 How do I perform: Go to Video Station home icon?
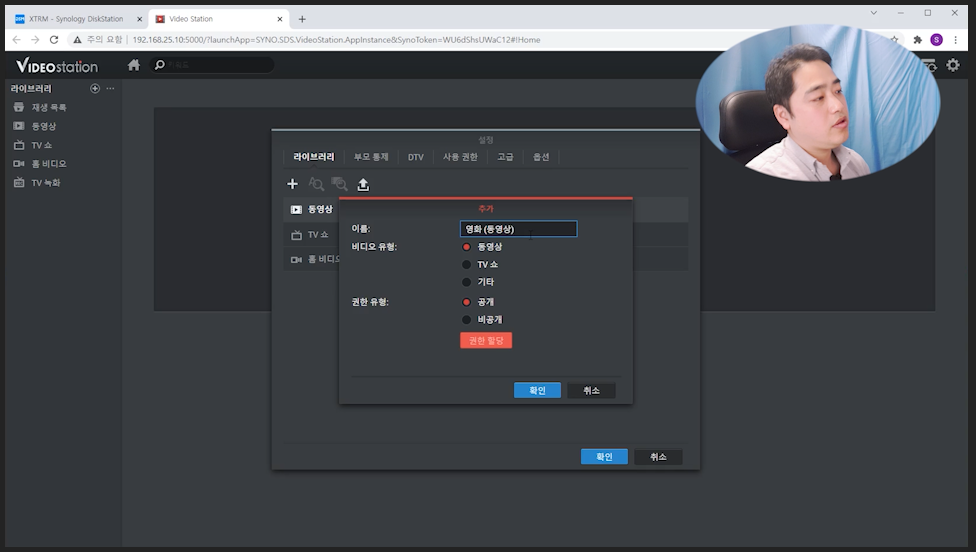[x=134, y=65]
